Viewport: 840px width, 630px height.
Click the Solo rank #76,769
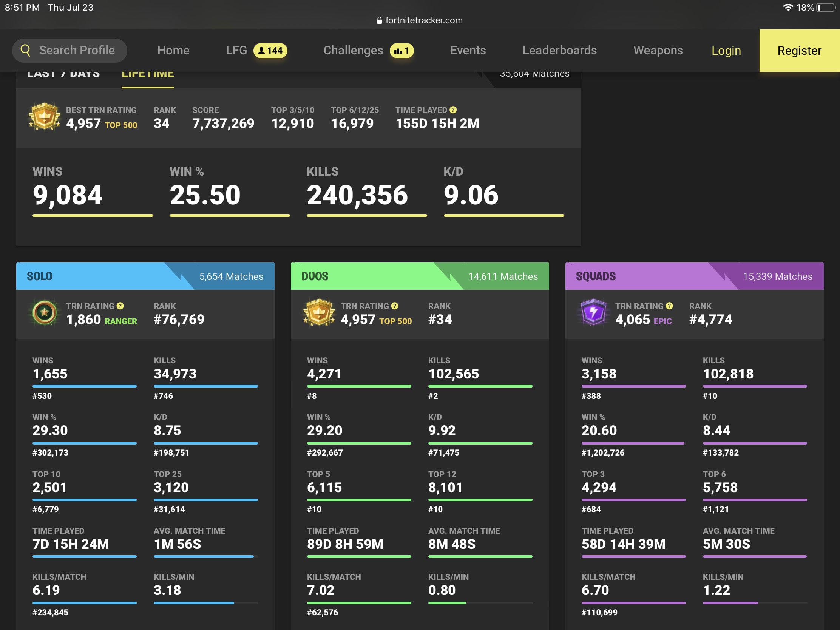tap(179, 320)
